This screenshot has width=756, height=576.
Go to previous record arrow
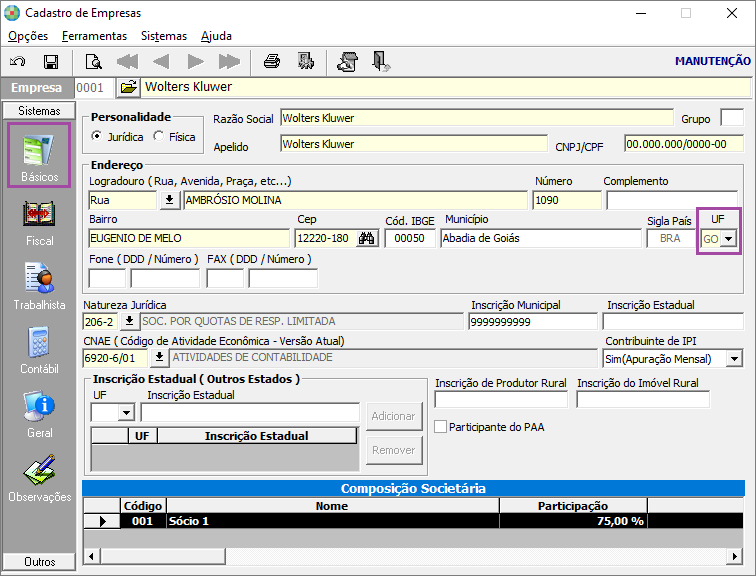click(x=161, y=62)
